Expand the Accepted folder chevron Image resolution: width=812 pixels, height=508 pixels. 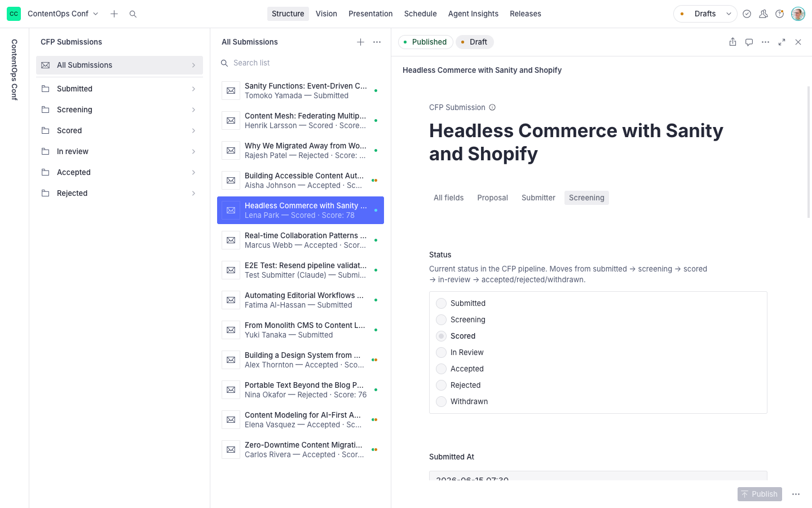(193, 172)
